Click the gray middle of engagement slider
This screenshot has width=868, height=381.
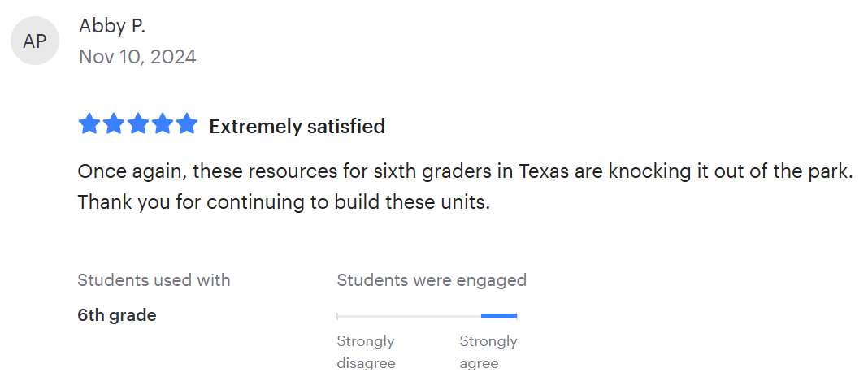pyautogui.click(x=409, y=316)
